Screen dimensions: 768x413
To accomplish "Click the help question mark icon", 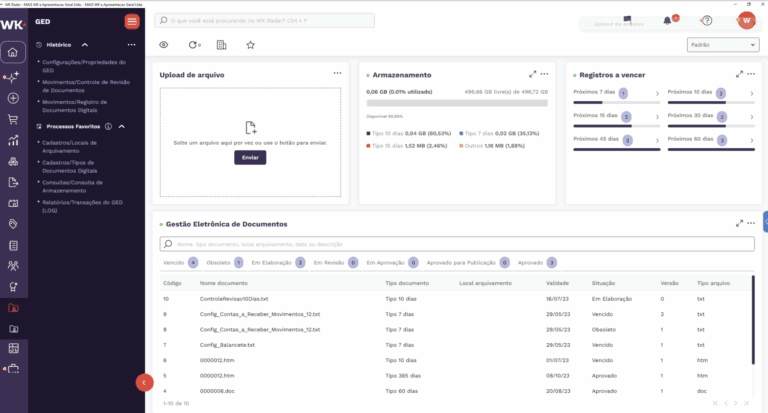I will 707,20.
